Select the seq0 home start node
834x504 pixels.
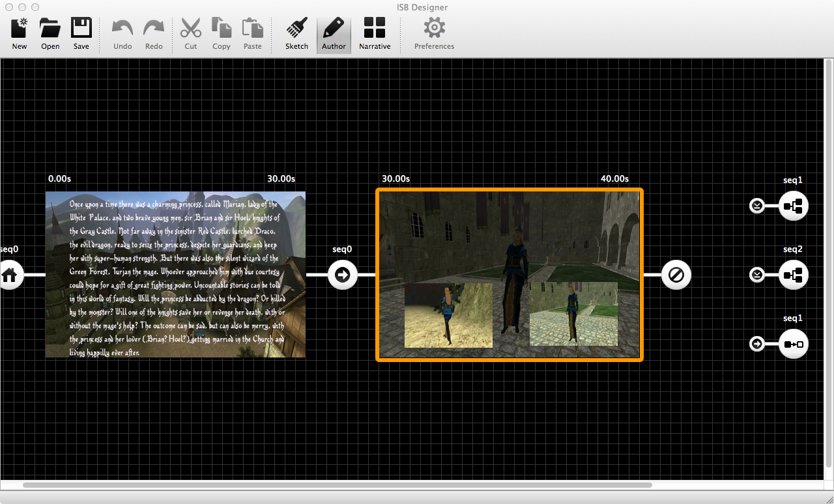pos(9,275)
